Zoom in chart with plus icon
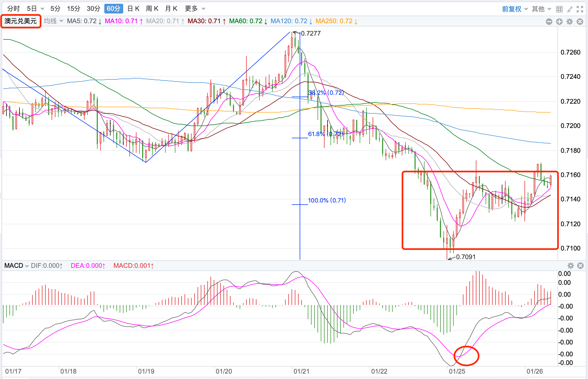This screenshot has height=379, width=588. coord(559,22)
